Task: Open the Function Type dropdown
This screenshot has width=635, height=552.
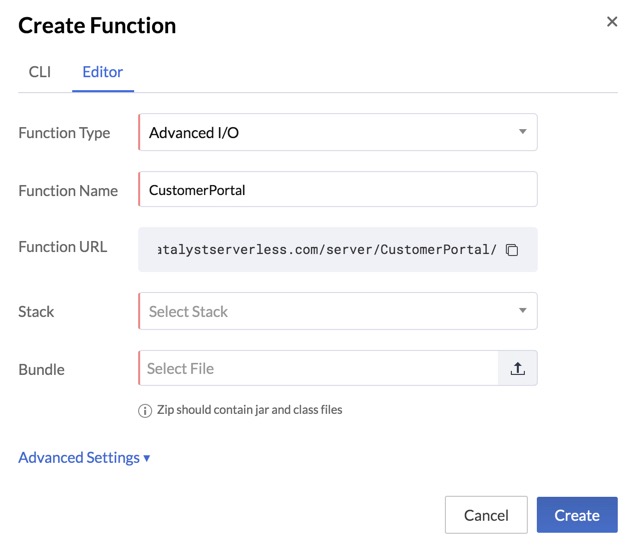Action: [338, 132]
